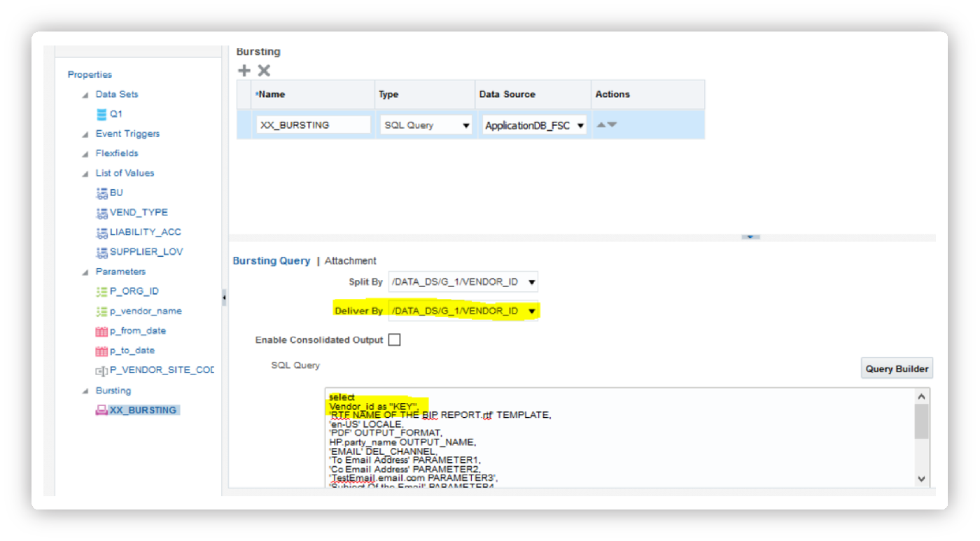Click the Name field containing XX_BURSTING
980x541 pixels.
coord(312,124)
